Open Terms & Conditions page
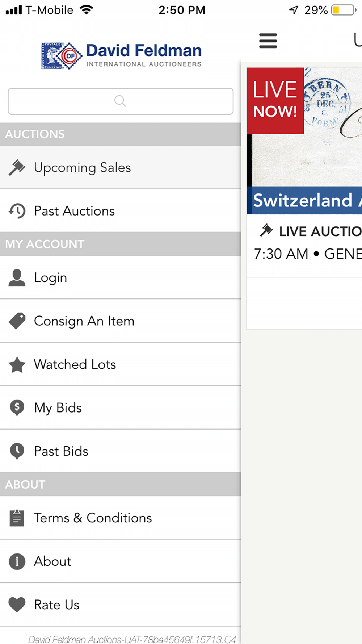 [121, 518]
